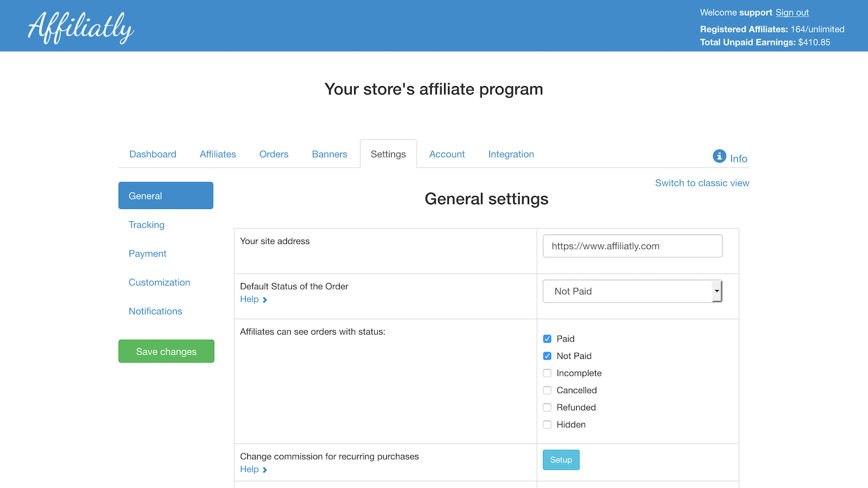Screen dimensions: 868x488
Task: Expand Help under Default Status of the Order
Action: click(x=253, y=299)
